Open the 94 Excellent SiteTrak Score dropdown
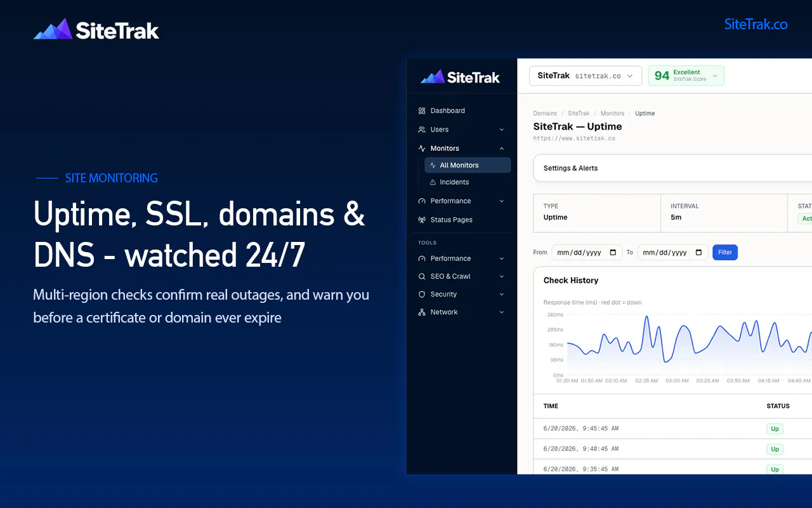Screen dimensions: 812x508 click(x=686, y=76)
